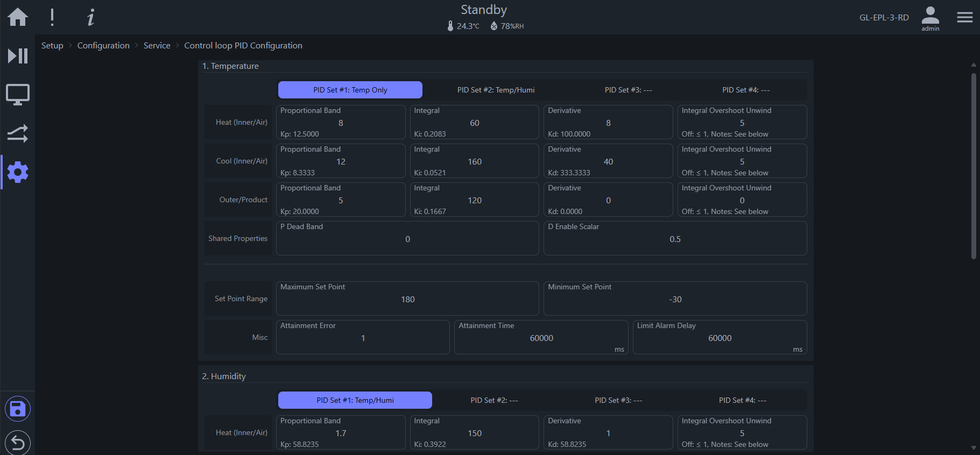Click the '1. Temperature' section heading
Image resolution: width=980 pixels, height=455 pixels.
[x=230, y=66]
